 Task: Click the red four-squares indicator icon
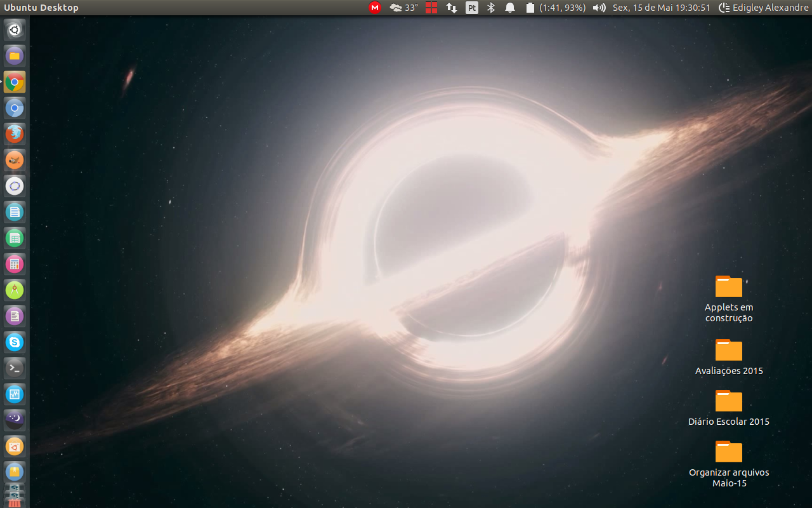point(431,8)
